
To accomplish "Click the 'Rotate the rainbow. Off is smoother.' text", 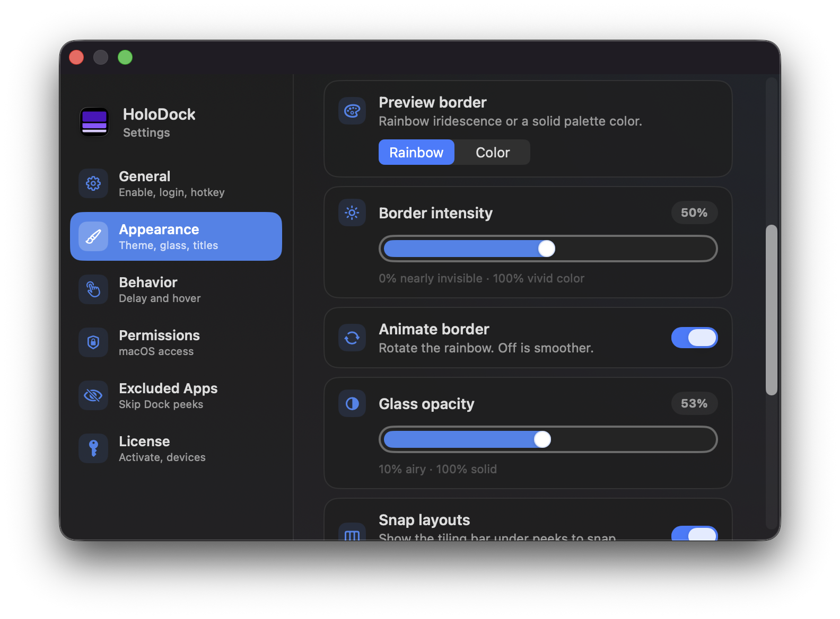I will point(486,348).
